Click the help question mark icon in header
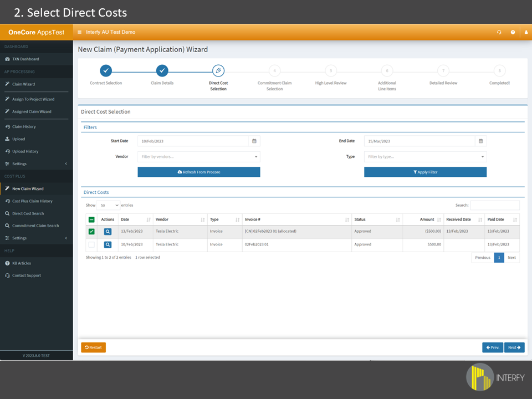The height and width of the screenshot is (399, 532). click(x=513, y=32)
